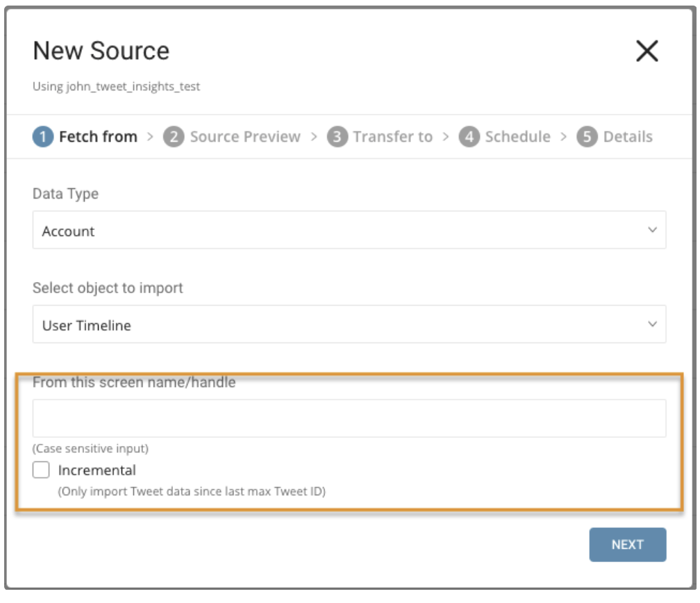Click the New Source dialog title
The image size is (700, 603).
pyautogui.click(x=101, y=51)
